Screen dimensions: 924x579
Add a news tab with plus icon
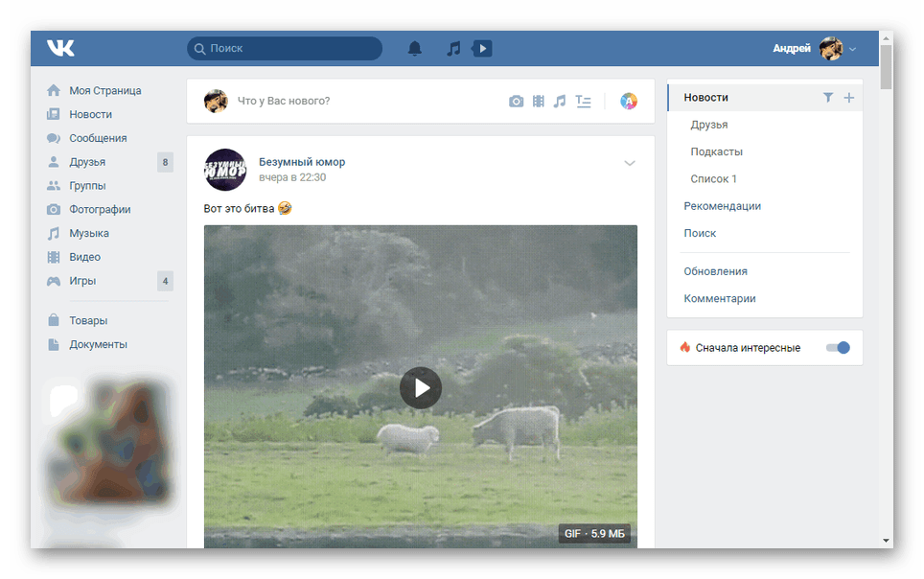click(x=848, y=97)
